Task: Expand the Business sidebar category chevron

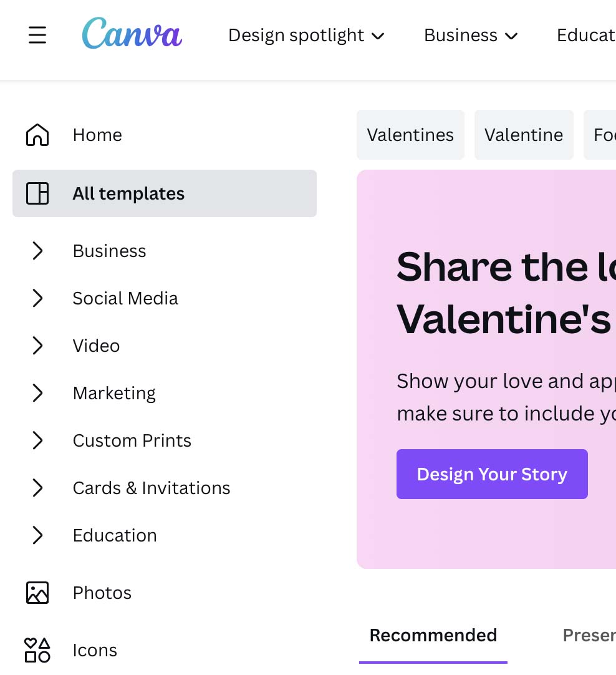Action: coord(38,251)
